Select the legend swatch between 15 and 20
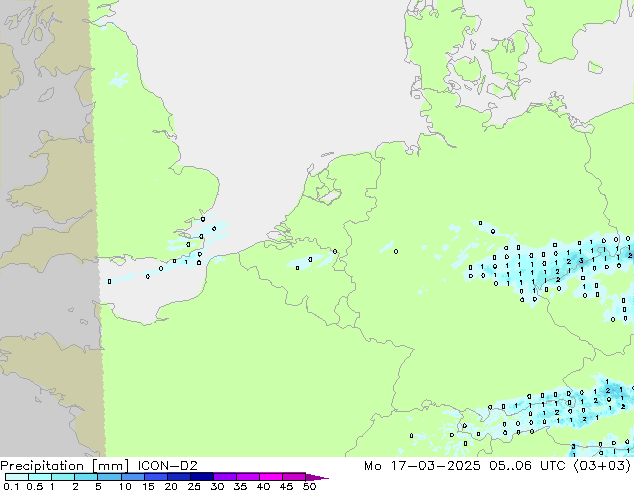This screenshot has width=634, height=490. (155, 477)
